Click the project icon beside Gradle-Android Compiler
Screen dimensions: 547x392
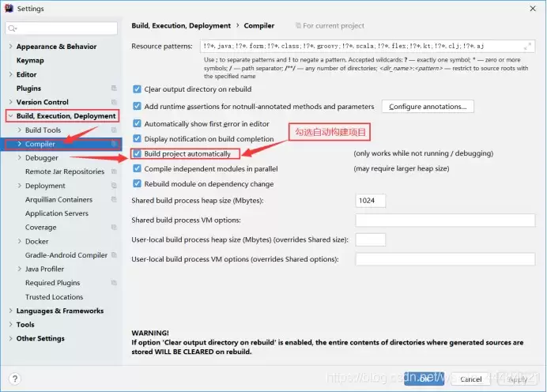114,255
